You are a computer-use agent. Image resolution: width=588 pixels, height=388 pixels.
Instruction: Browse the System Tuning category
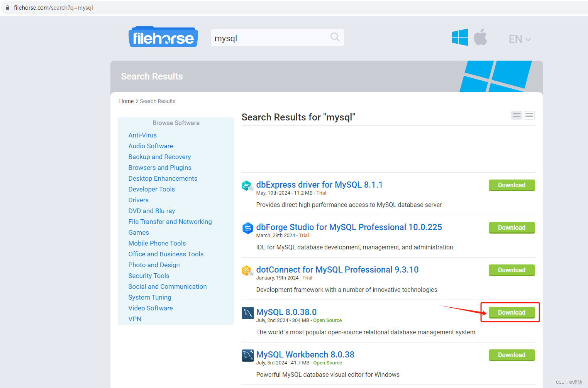[150, 297]
